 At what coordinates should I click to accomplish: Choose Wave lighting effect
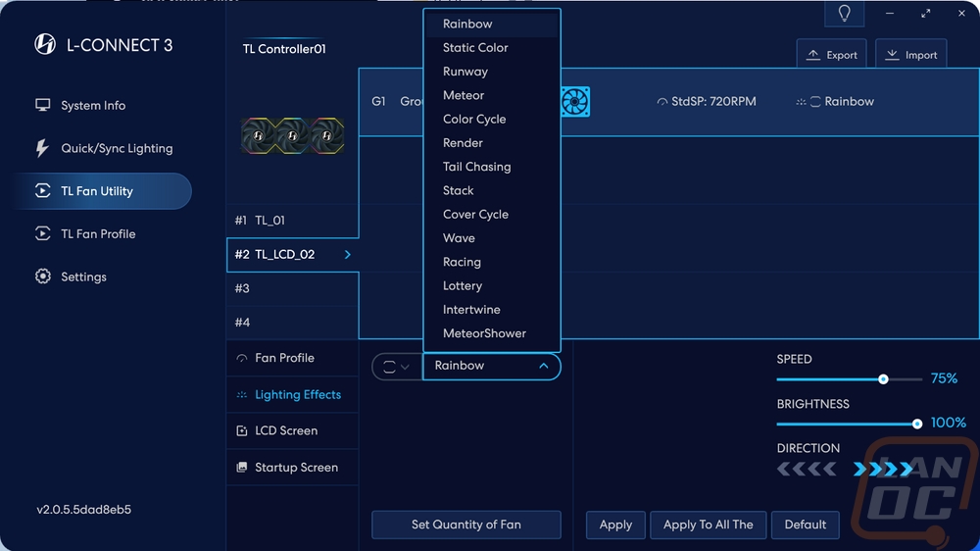pos(492,237)
